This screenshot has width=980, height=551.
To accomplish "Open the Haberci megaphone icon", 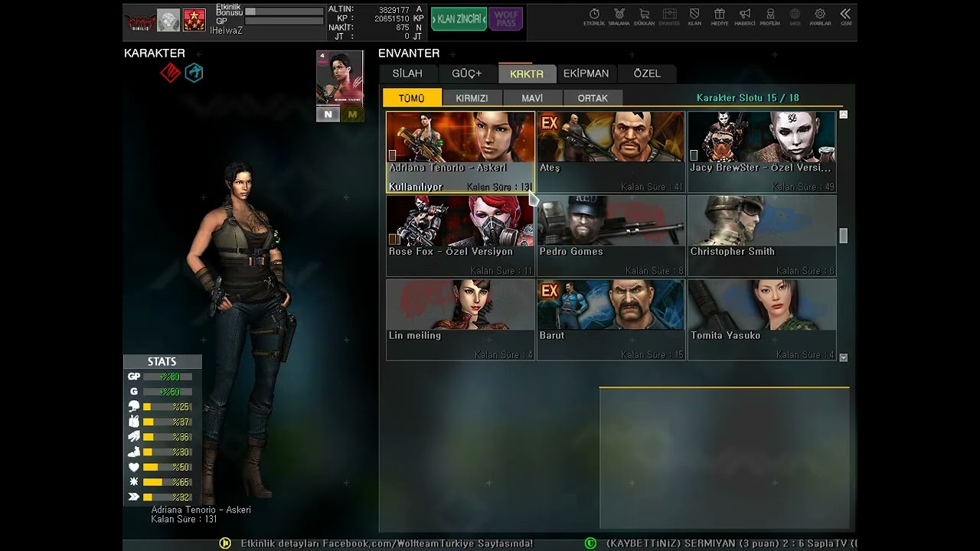I will click(745, 17).
